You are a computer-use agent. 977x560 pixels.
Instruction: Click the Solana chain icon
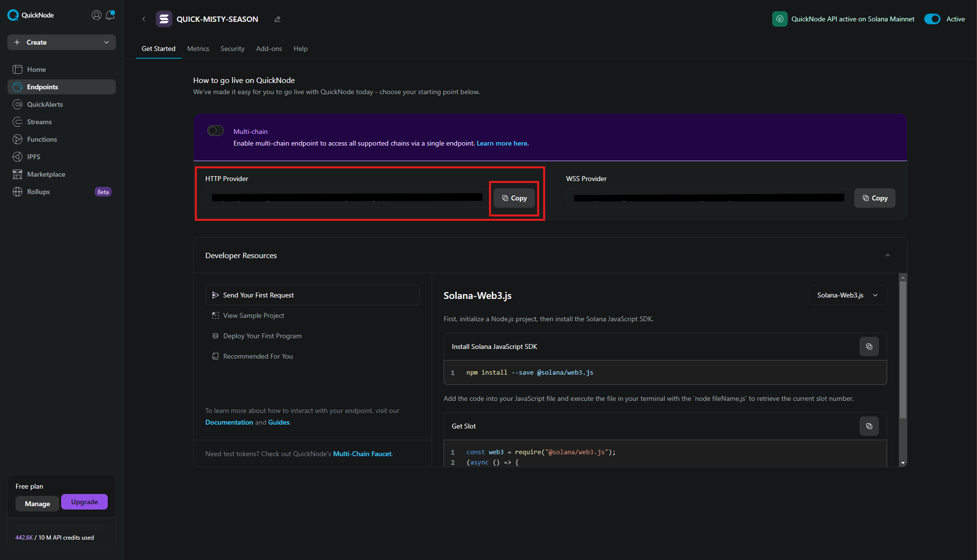[164, 19]
